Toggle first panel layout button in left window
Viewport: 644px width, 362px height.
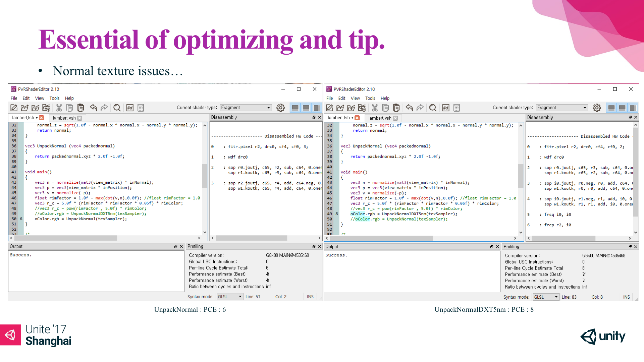tap(295, 108)
